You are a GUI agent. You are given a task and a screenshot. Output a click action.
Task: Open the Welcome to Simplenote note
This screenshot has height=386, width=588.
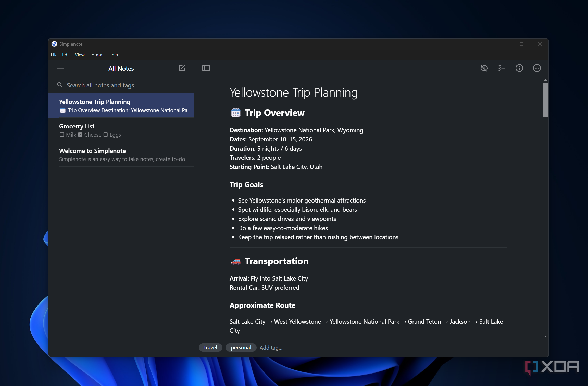click(x=121, y=154)
